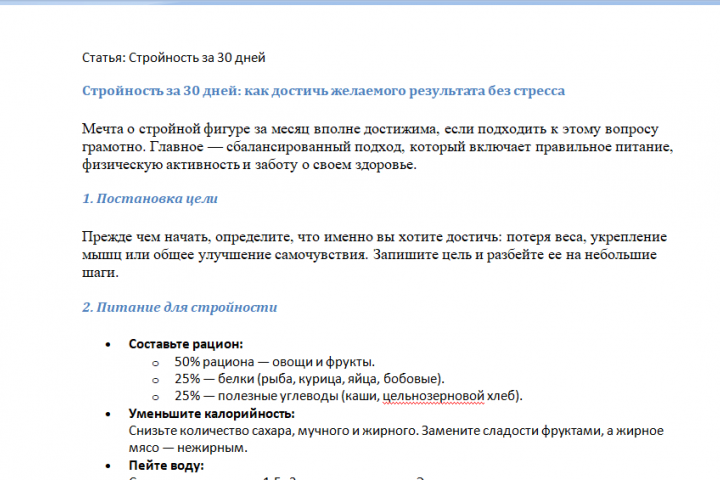This screenshot has width=720, height=480.
Task: Click the line 'мясо — нежирным.'
Action: 188,448
